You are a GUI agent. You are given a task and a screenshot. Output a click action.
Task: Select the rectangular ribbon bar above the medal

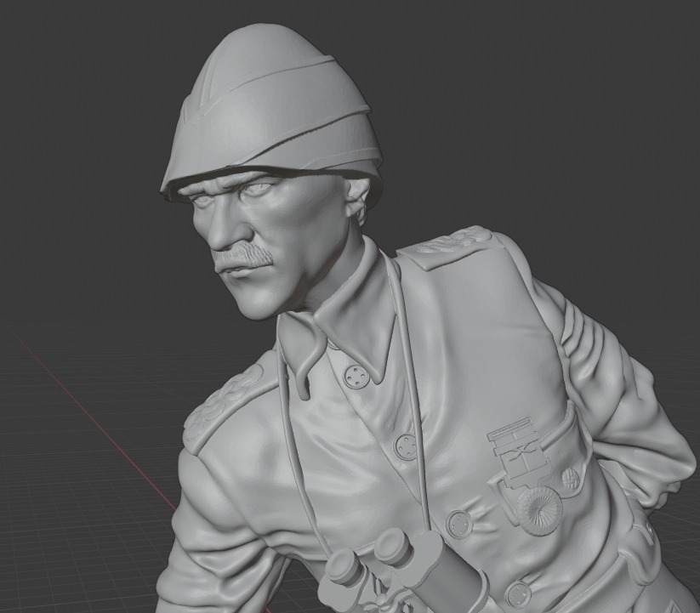click(515, 440)
